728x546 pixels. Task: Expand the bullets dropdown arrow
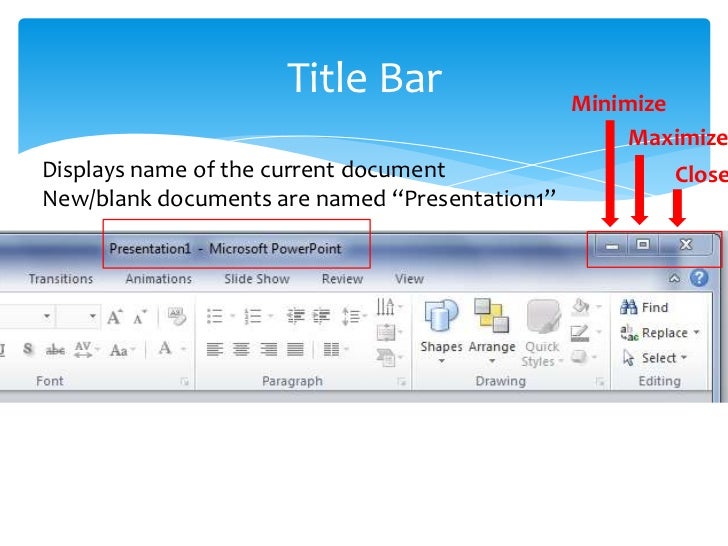point(233,316)
